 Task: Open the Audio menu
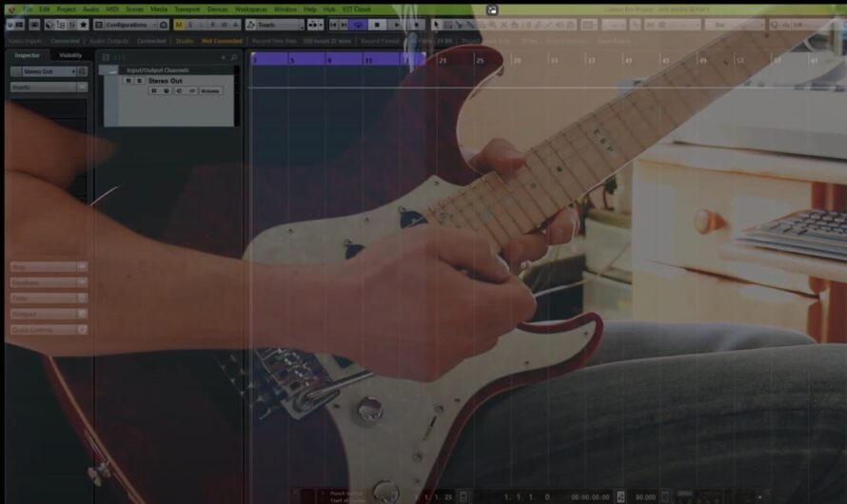coord(90,10)
